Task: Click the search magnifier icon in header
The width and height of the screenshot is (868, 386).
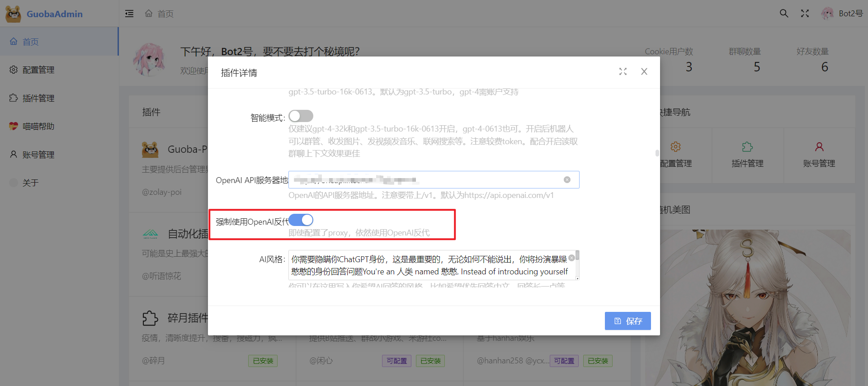Action: (784, 14)
